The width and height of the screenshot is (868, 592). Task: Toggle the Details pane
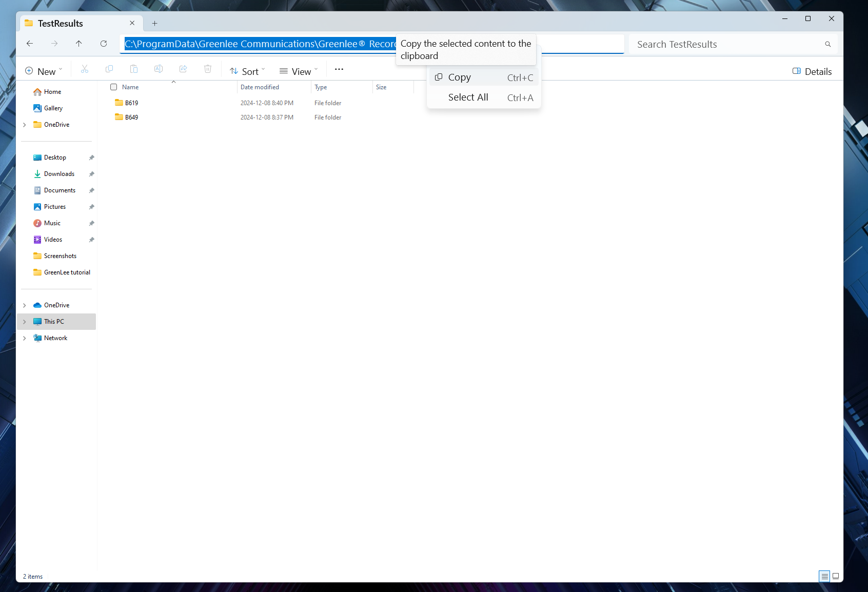tap(812, 71)
